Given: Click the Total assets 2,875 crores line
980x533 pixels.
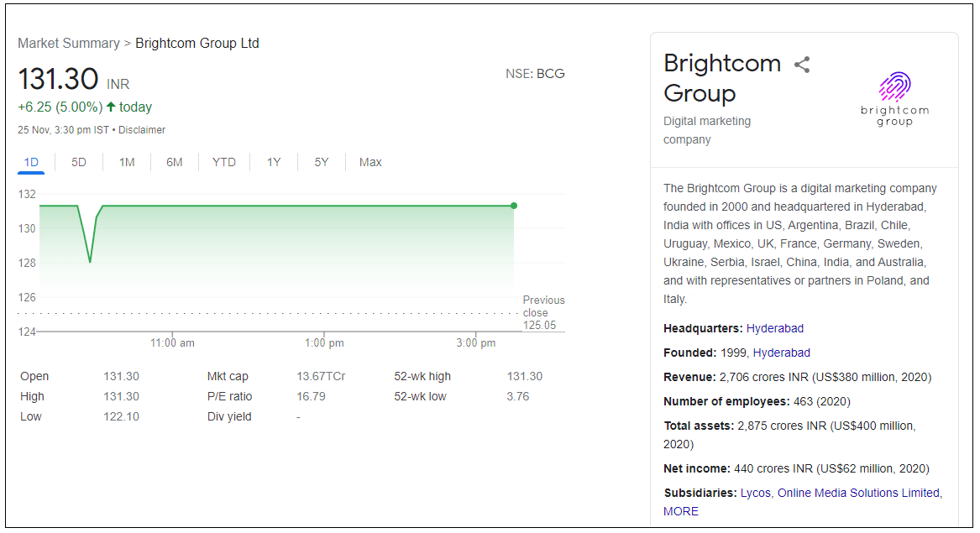Looking at the screenshot, I should [789, 435].
